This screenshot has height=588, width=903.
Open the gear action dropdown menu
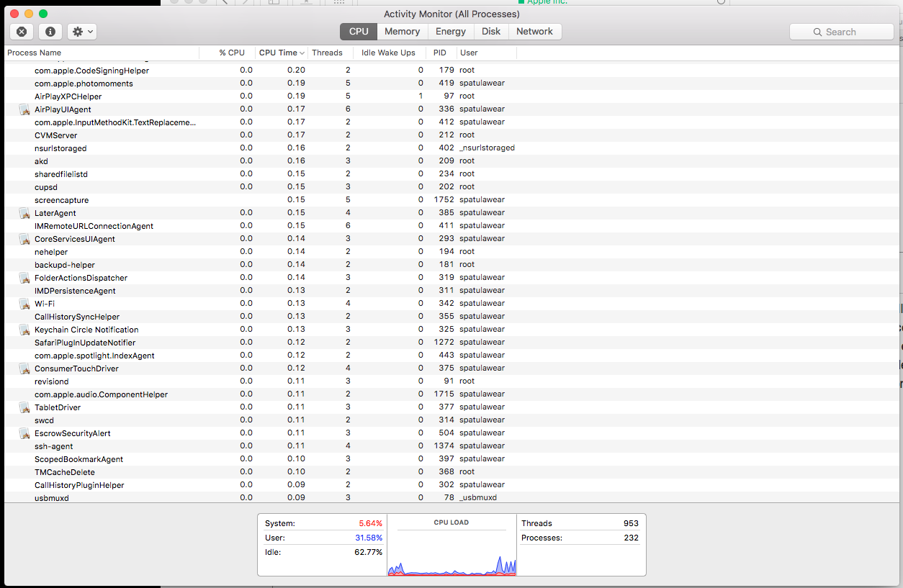[82, 32]
